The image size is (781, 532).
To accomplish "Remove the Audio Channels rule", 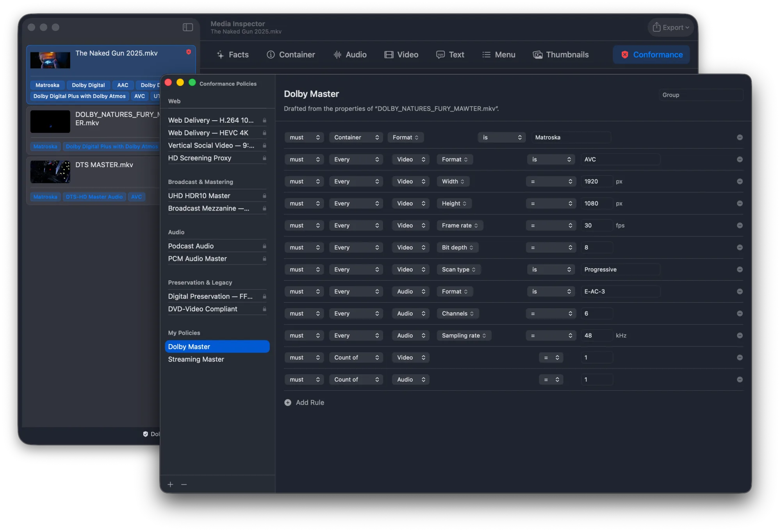I will coord(740,314).
